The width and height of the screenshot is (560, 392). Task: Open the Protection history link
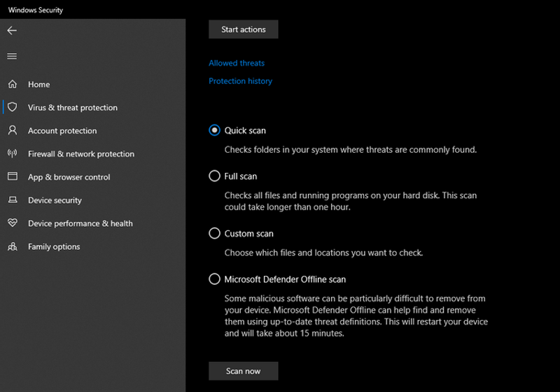240,81
